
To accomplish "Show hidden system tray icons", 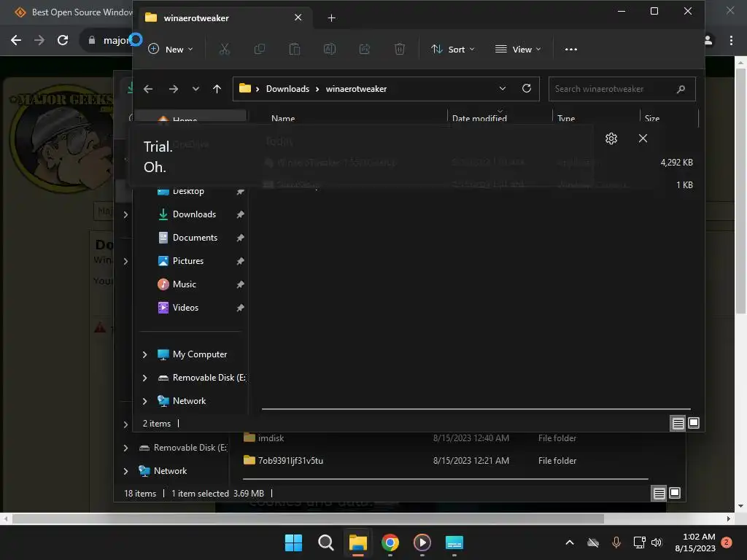I will (569, 542).
